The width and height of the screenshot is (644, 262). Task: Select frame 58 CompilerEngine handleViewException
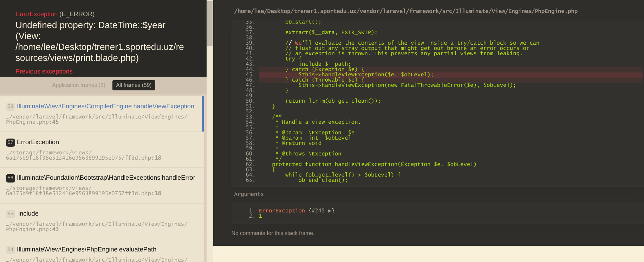101,114
